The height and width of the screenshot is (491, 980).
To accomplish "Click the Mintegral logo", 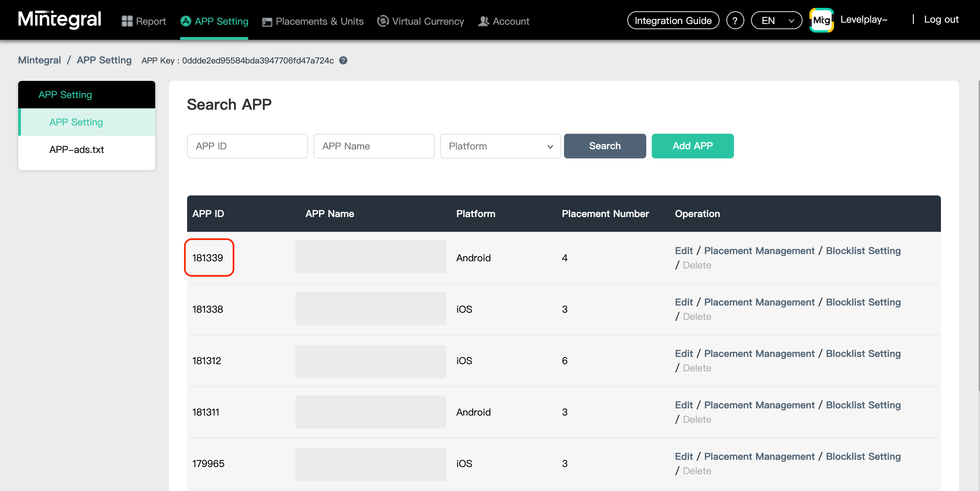I will 59,20.
